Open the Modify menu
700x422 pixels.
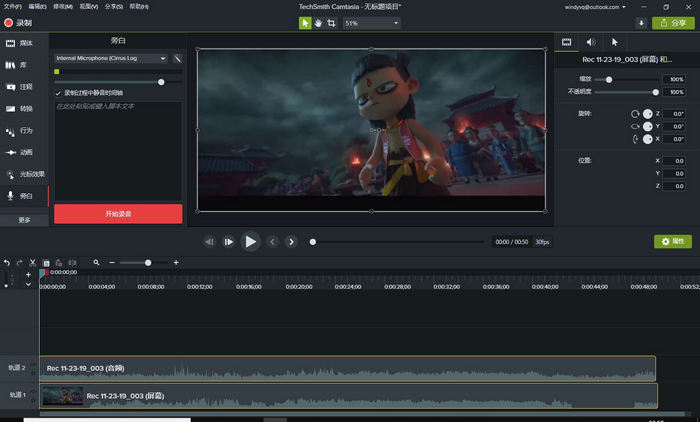coord(63,7)
